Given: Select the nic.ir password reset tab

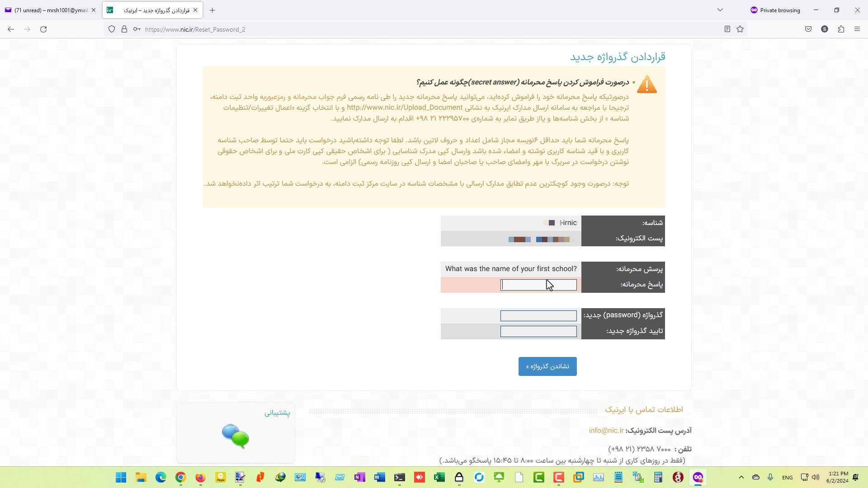Looking at the screenshot, I should (152, 10).
